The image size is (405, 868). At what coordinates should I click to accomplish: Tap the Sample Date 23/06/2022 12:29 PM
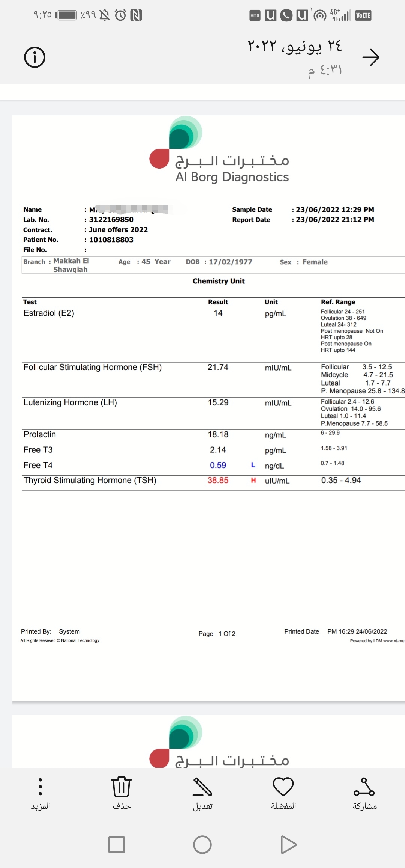335,209
